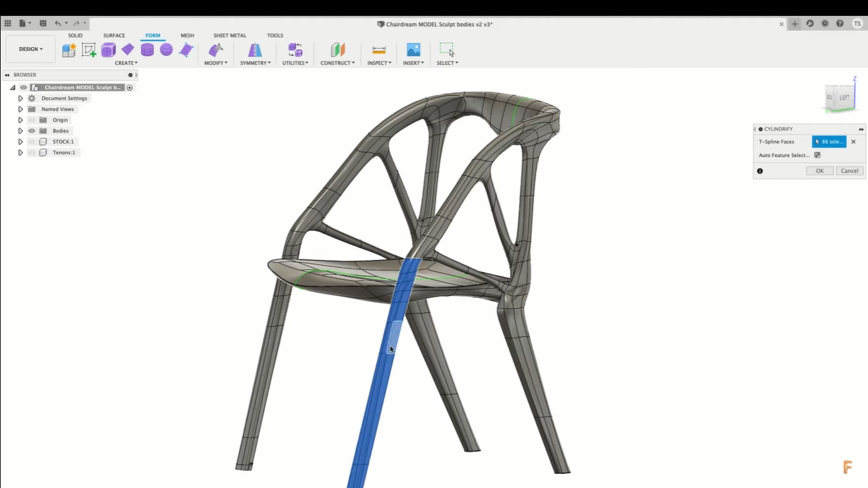The height and width of the screenshot is (488, 868).
Task: Click the Mirror icon under Symmetry
Action: (x=254, y=50)
